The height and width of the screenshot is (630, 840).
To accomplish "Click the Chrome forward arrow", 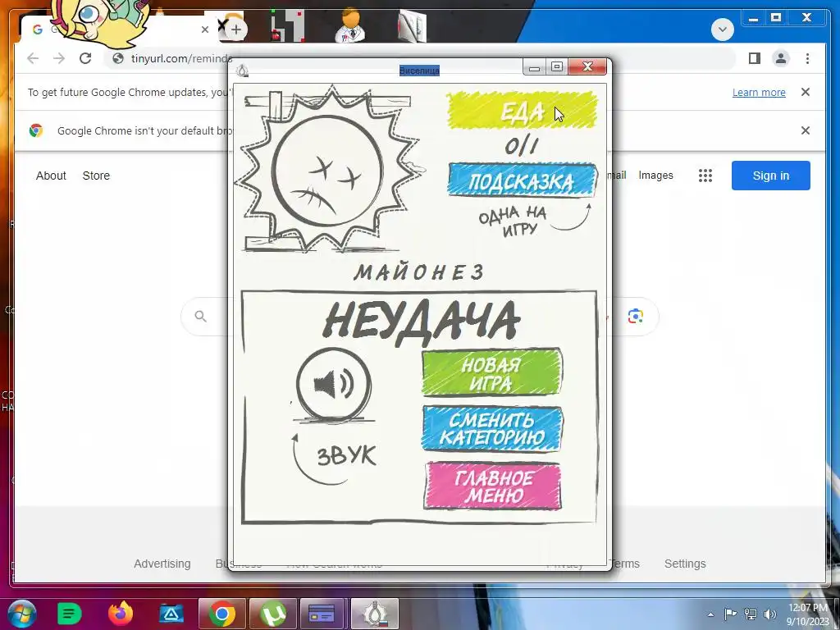I will click(x=59, y=58).
